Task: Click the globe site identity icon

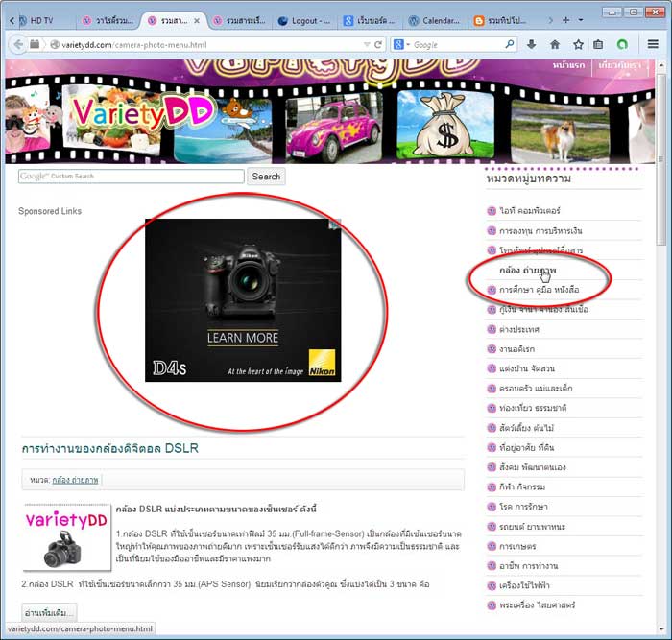Action: pyautogui.click(x=55, y=44)
